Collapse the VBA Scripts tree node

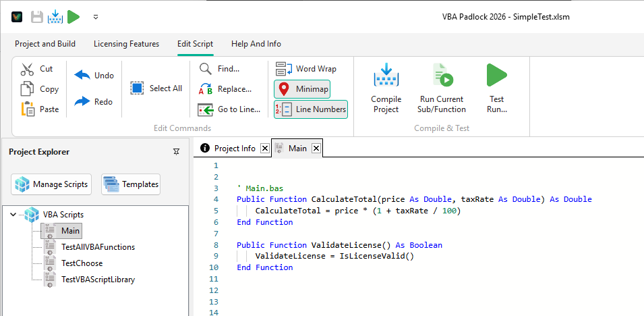click(13, 214)
